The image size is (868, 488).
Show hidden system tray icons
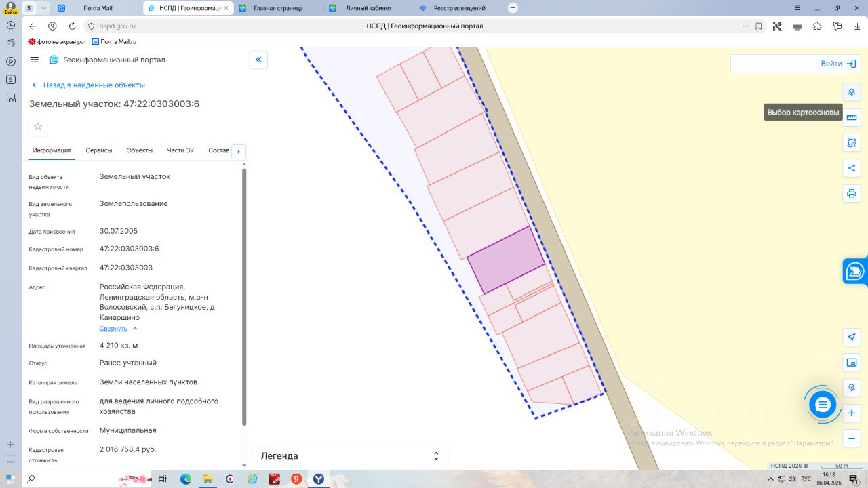tap(770, 479)
